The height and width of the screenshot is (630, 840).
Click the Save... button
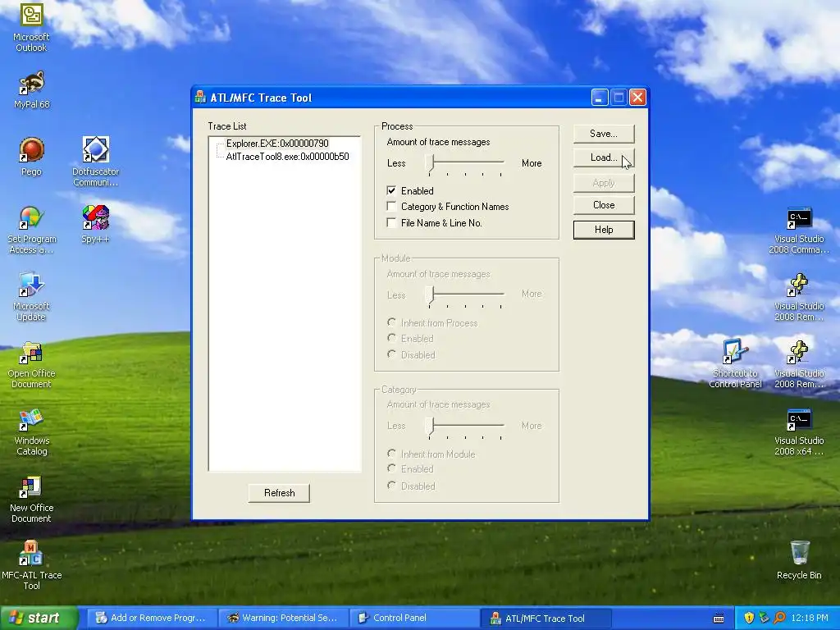click(604, 134)
